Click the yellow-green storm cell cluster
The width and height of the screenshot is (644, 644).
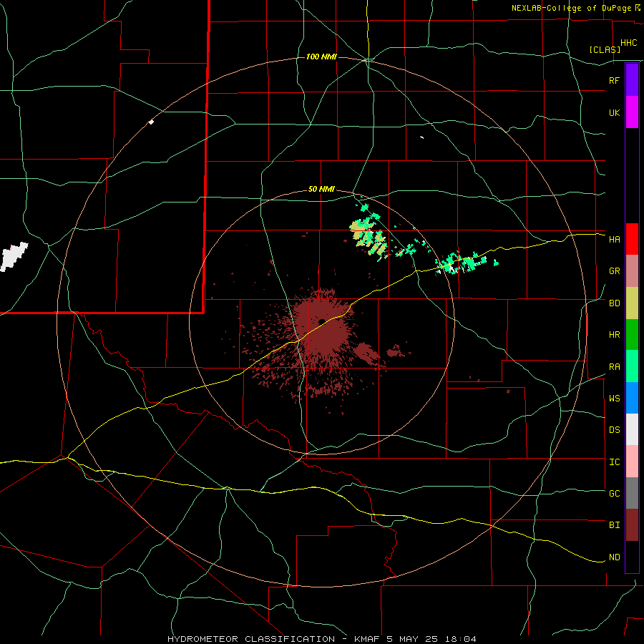369,237
